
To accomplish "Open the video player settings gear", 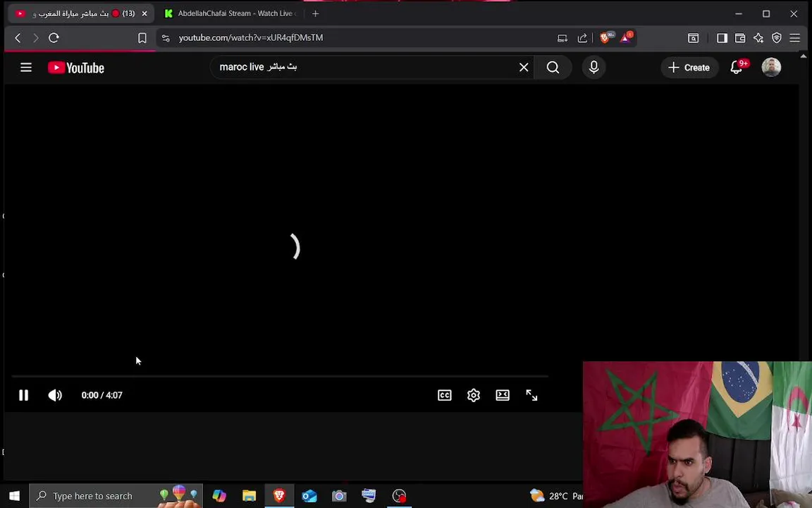I will (x=474, y=396).
